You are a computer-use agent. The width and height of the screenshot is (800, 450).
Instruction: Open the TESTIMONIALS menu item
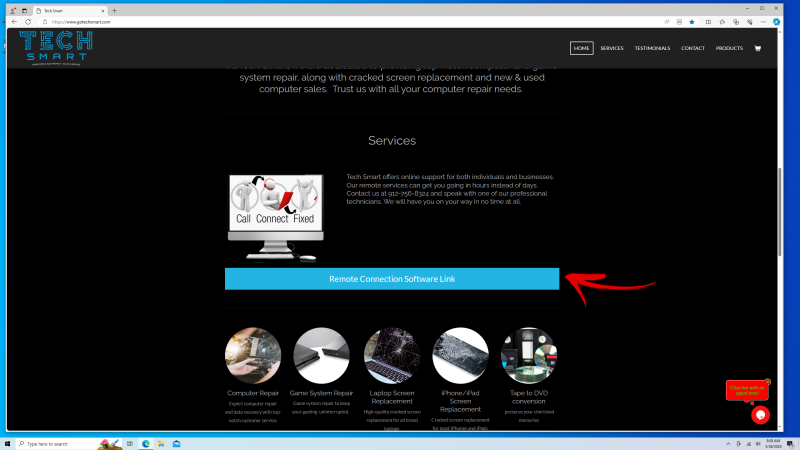click(x=652, y=48)
